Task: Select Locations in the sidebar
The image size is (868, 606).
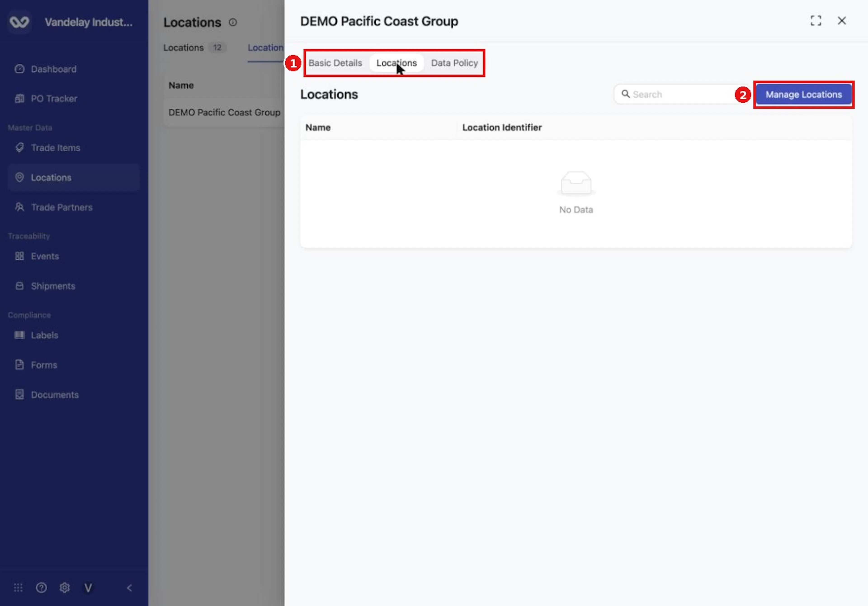Action: [x=74, y=178]
